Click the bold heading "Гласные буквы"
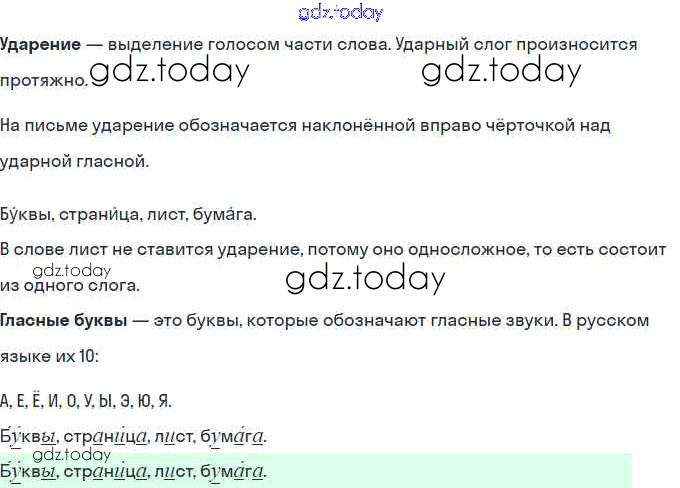Viewport: 680px width, 488px height. [x=64, y=321]
